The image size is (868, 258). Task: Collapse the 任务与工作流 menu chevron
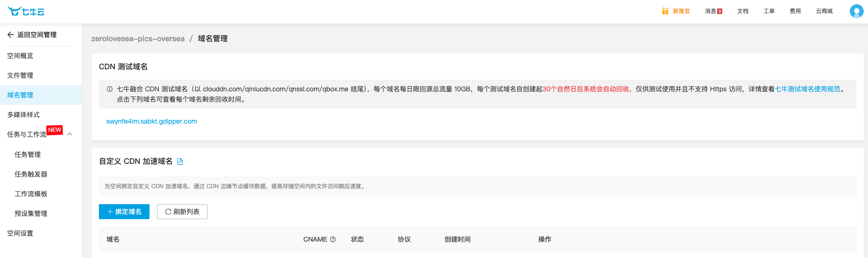70,134
